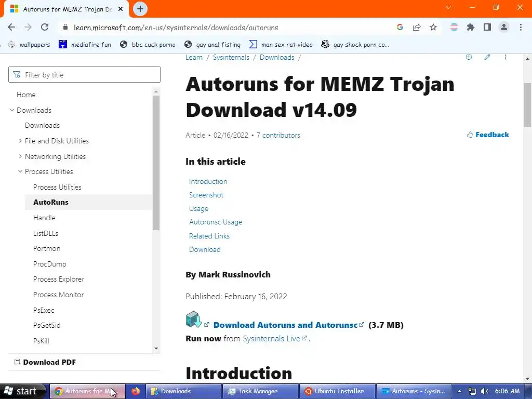The width and height of the screenshot is (532, 399).
Task: Click the browser forward arrow
Action: tap(28, 28)
